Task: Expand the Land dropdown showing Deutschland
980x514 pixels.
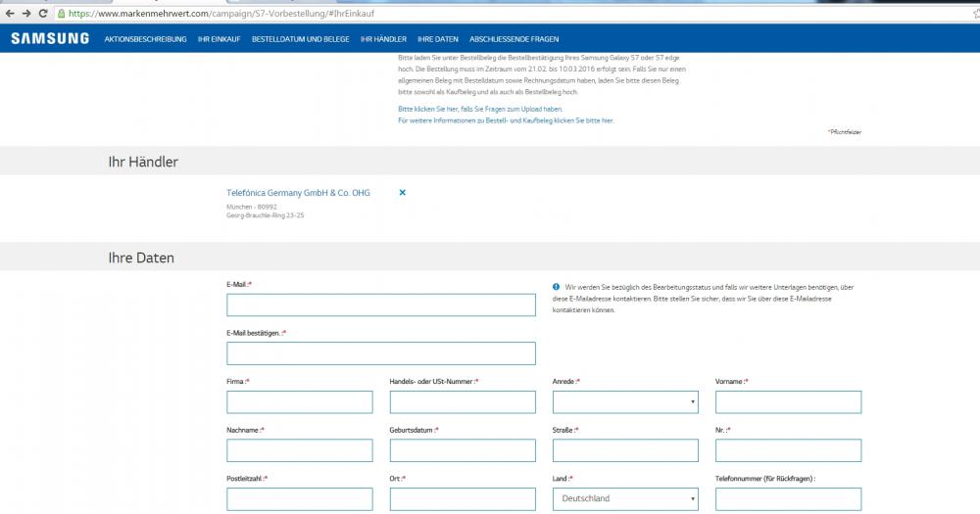Action: pyautogui.click(x=625, y=498)
